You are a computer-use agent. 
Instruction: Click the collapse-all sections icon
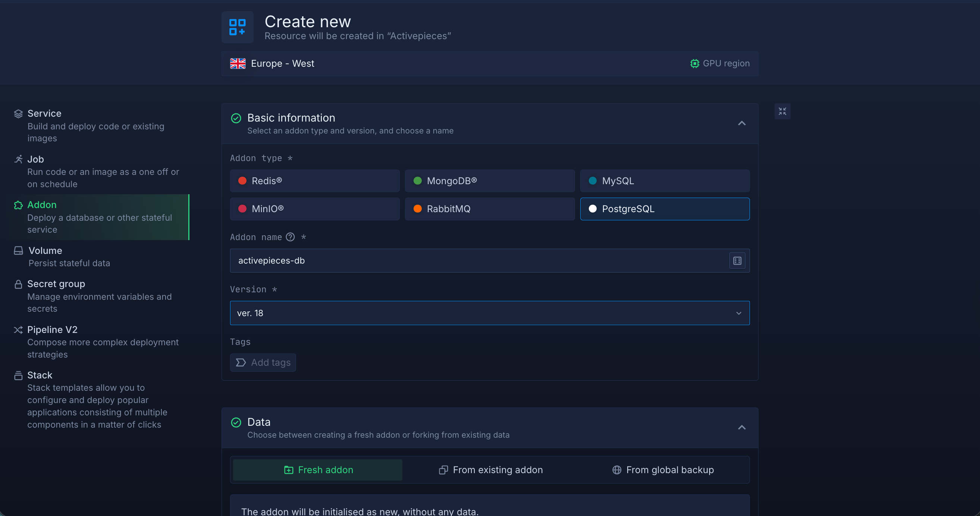point(782,111)
